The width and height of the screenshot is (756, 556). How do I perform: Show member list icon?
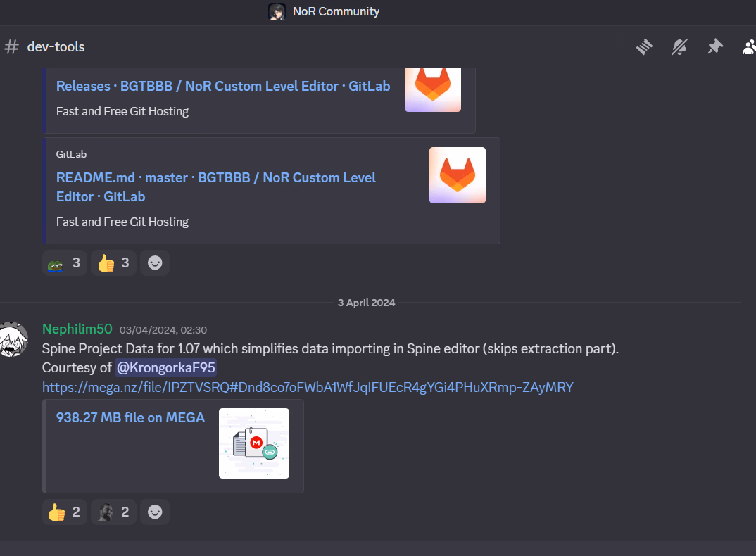coord(749,47)
